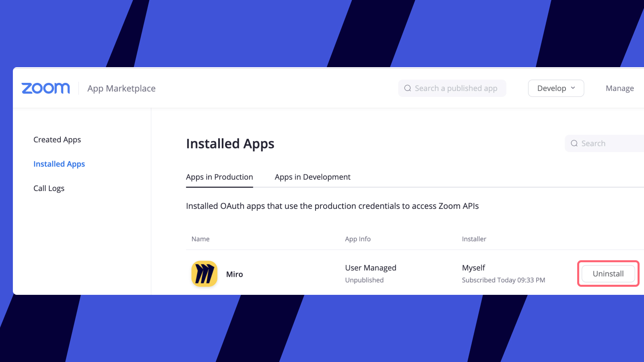Image resolution: width=644 pixels, height=362 pixels.
Task: Uninstall the Miro app
Action: click(608, 274)
